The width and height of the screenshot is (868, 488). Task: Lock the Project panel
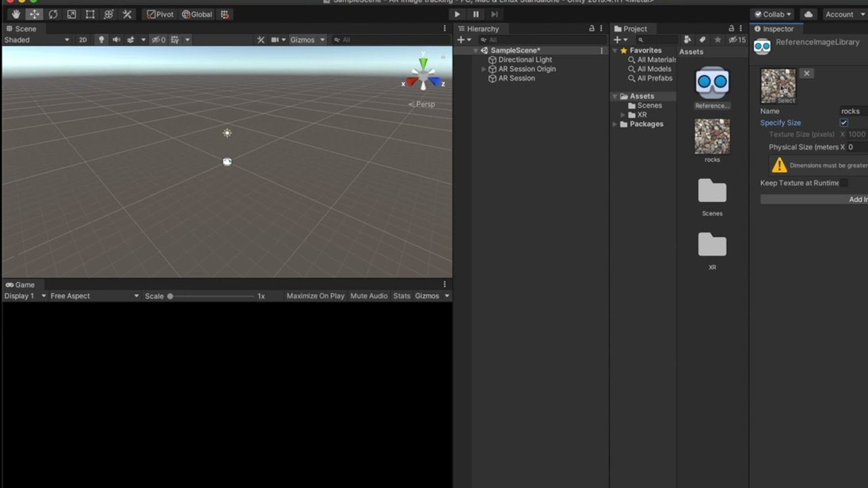[731, 28]
